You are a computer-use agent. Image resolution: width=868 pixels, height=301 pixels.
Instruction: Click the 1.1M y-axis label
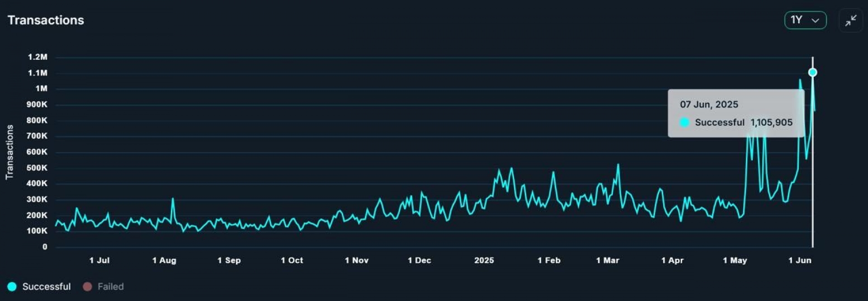(38, 73)
